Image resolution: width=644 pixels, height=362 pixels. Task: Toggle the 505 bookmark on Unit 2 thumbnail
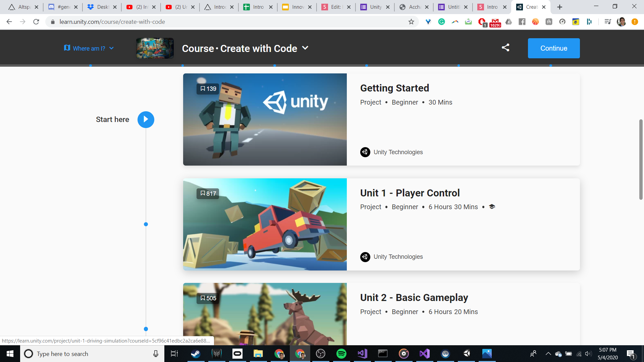pos(208,298)
